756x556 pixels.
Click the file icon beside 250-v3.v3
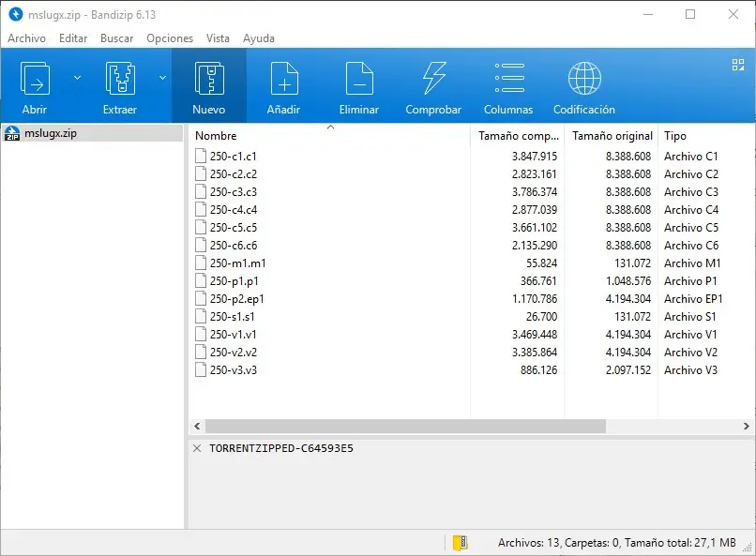click(201, 370)
